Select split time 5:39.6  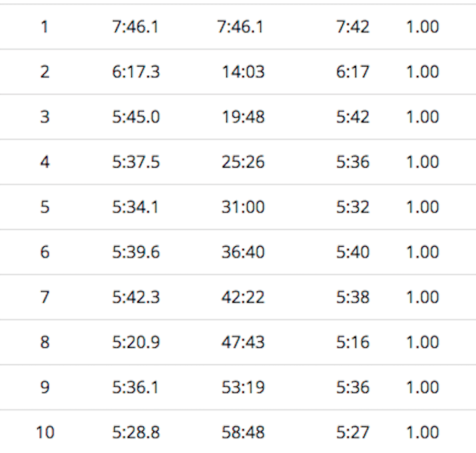(136, 252)
